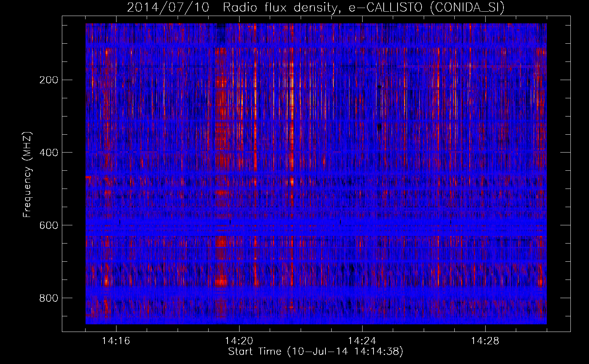Click the 'Start Time (10-Jul-14 14:14:38)' label
The image size is (589, 364).
(x=316, y=352)
